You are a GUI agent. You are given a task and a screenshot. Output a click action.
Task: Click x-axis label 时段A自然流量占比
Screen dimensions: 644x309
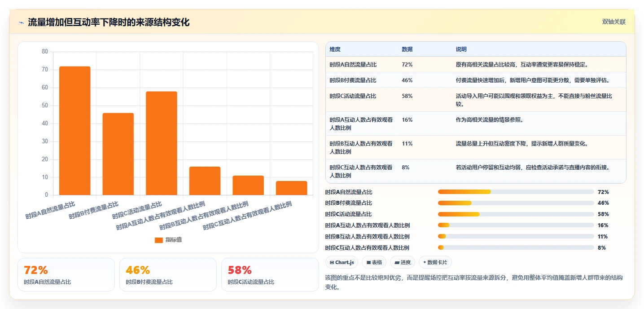click(x=50, y=209)
